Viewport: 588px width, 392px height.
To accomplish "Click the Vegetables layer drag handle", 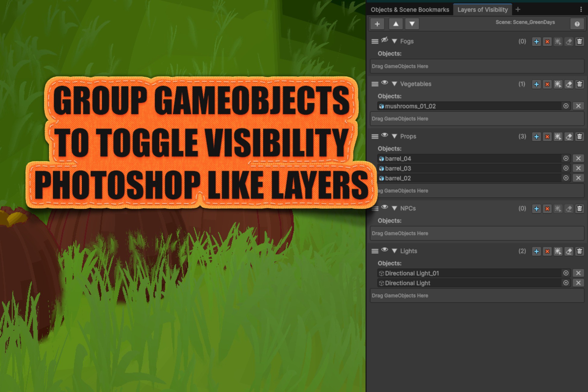I will tap(375, 84).
